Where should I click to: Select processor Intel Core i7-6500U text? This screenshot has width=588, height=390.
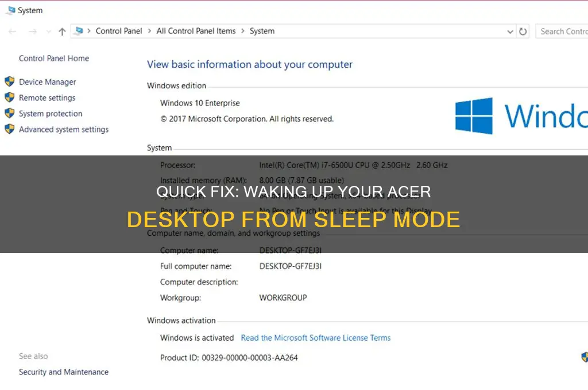353,165
